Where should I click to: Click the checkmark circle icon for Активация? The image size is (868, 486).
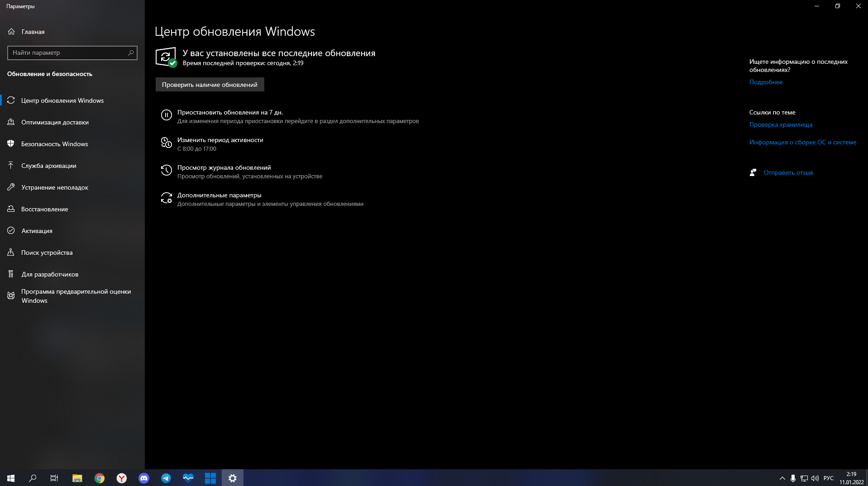pos(11,231)
